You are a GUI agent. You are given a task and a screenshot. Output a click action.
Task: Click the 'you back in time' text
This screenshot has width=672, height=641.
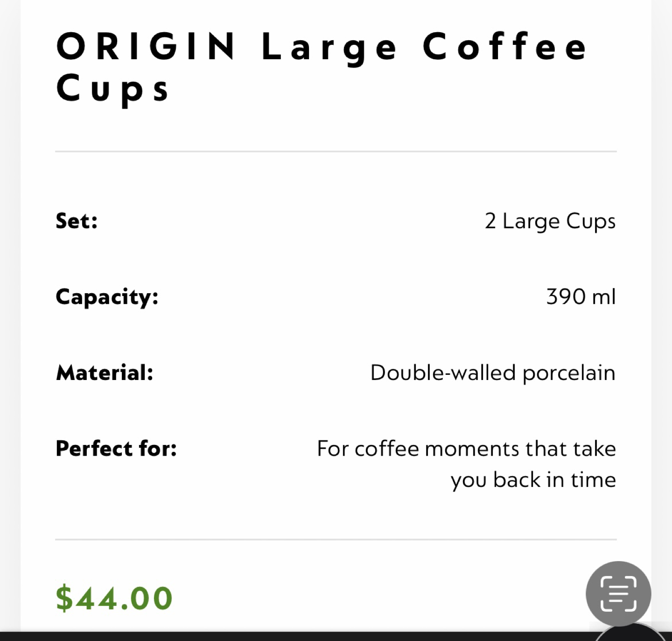(x=533, y=480)
